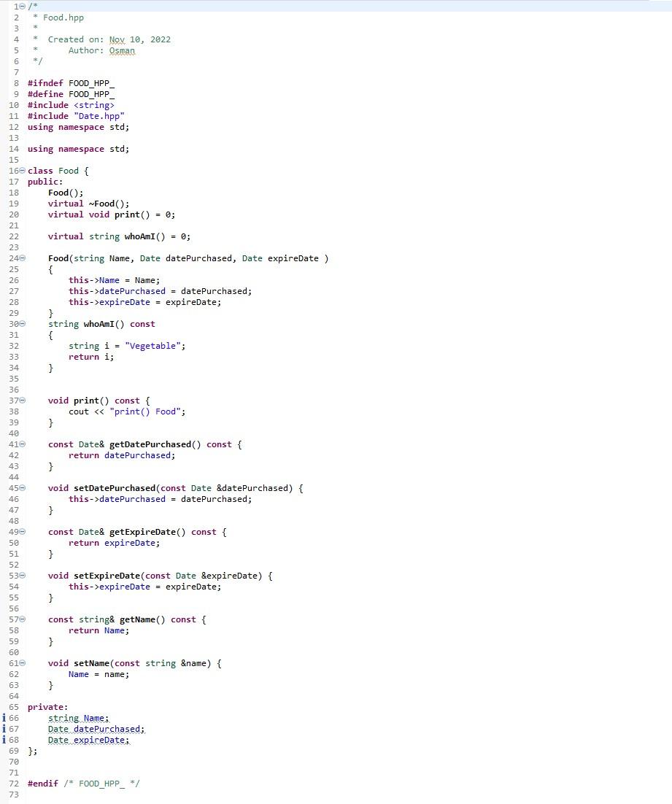This screenshot has height=804, width=672.
Task: Collapse the getName method
Action: point(20,619)
